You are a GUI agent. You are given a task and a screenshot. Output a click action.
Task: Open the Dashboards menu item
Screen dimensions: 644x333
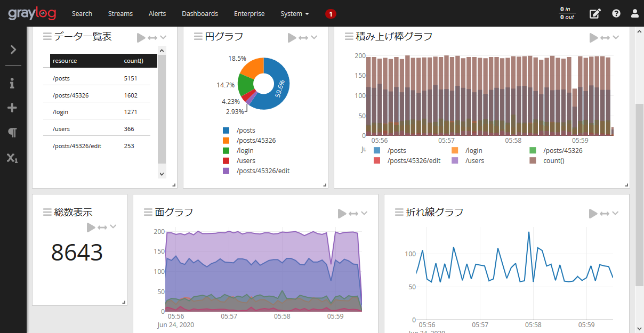(199, 14)
